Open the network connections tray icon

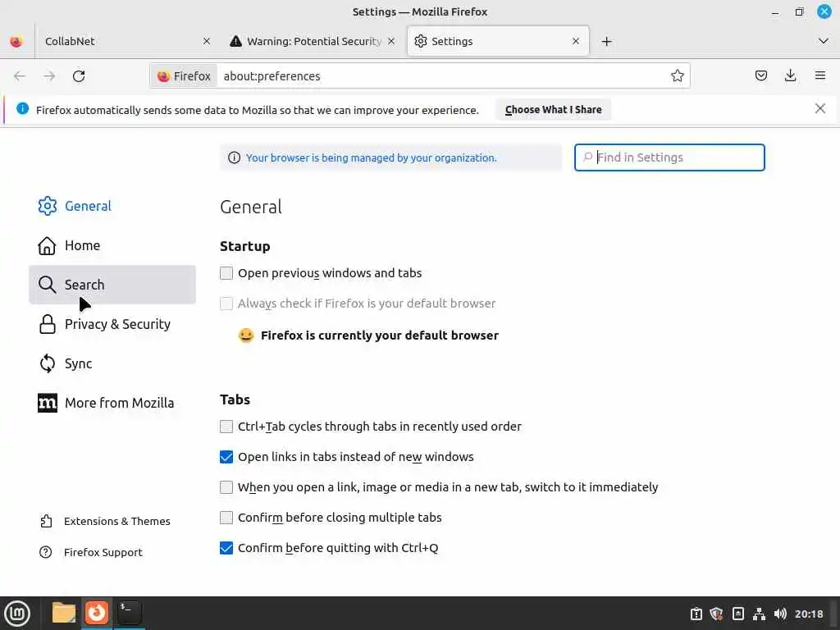click(x=759, y=614)
